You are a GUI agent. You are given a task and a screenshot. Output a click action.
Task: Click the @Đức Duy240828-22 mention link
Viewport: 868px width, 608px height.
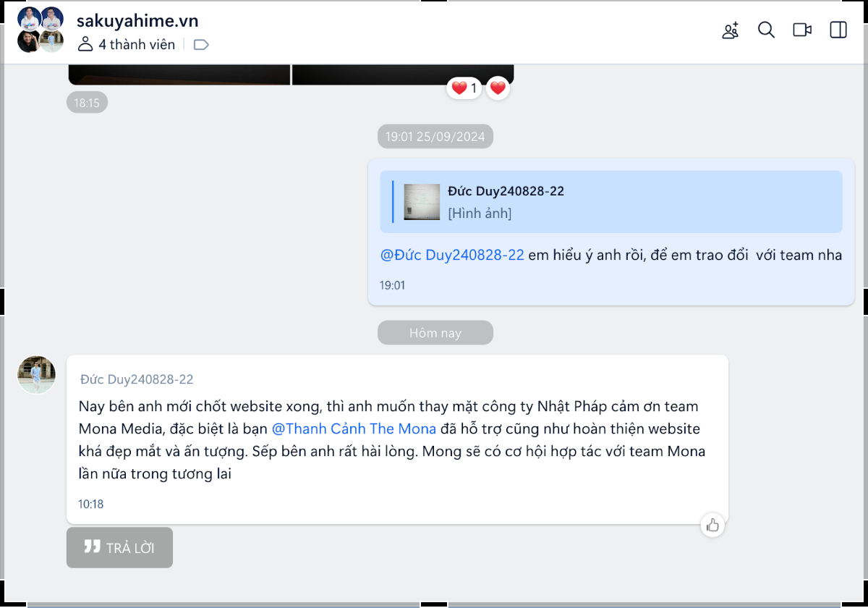tap(452, 255)
